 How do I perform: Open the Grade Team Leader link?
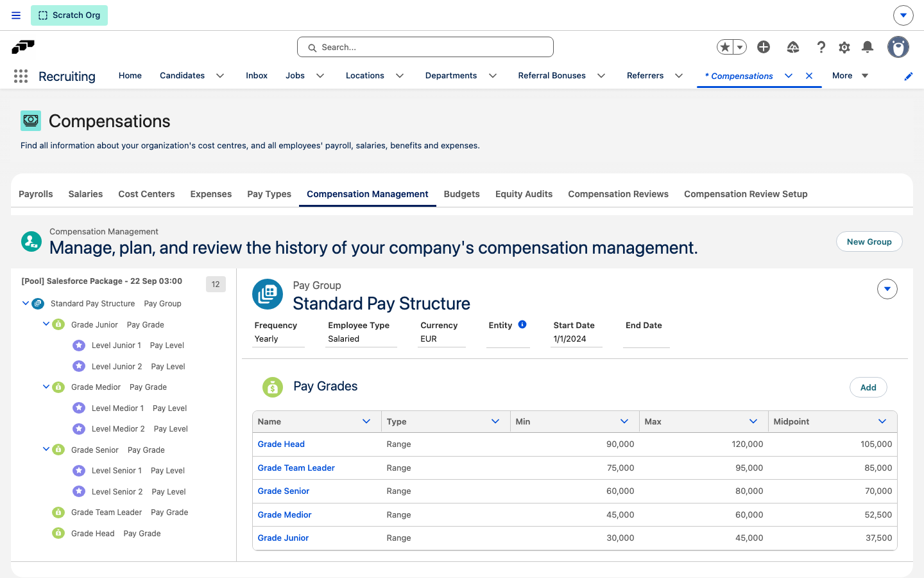coord(296,468)
